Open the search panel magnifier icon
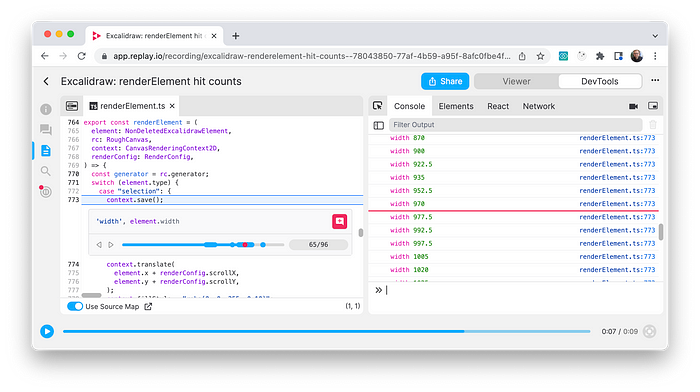The width and height of the screenshot is (700, 392). pos(46,171)
